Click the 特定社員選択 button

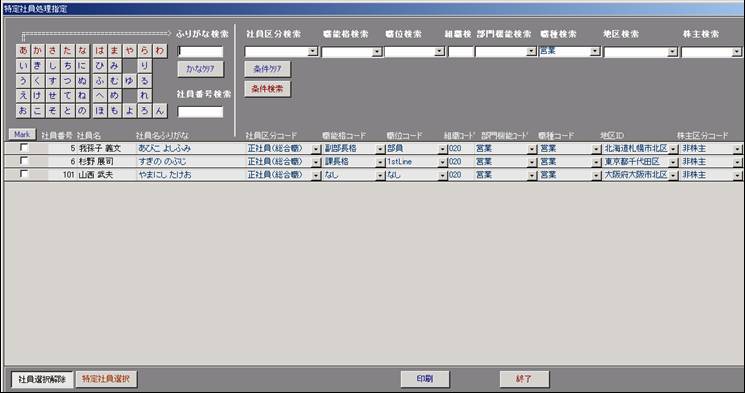point(106,379)
